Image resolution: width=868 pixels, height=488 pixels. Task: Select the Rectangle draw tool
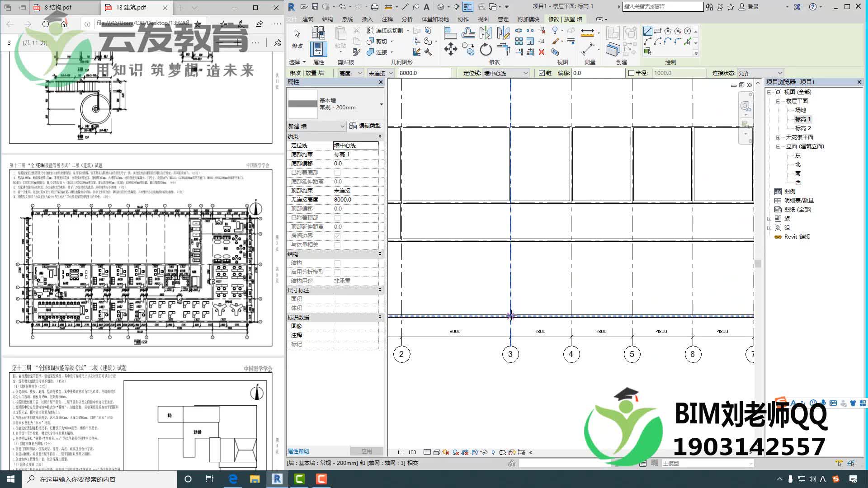point(658,31)
